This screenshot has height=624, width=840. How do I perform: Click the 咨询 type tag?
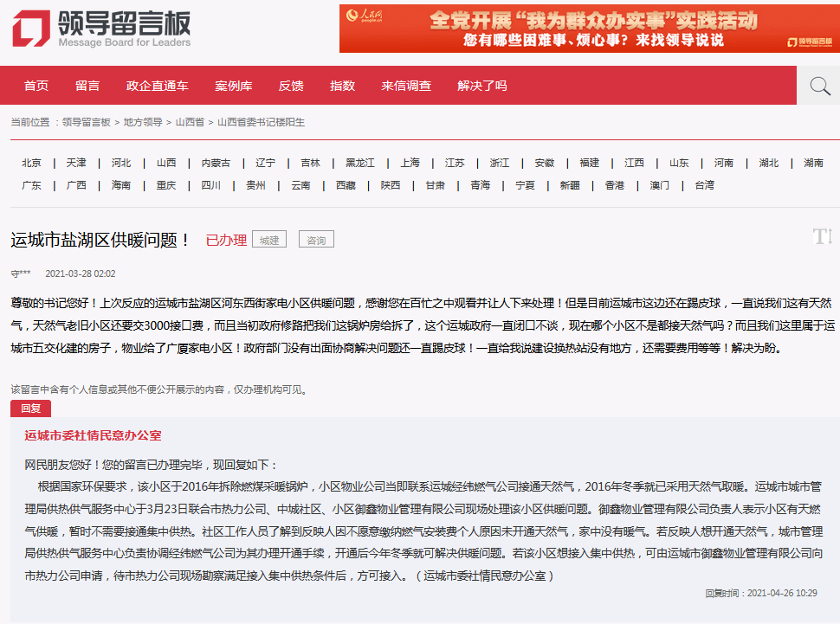pyautogui.click(x=316, y=240)
